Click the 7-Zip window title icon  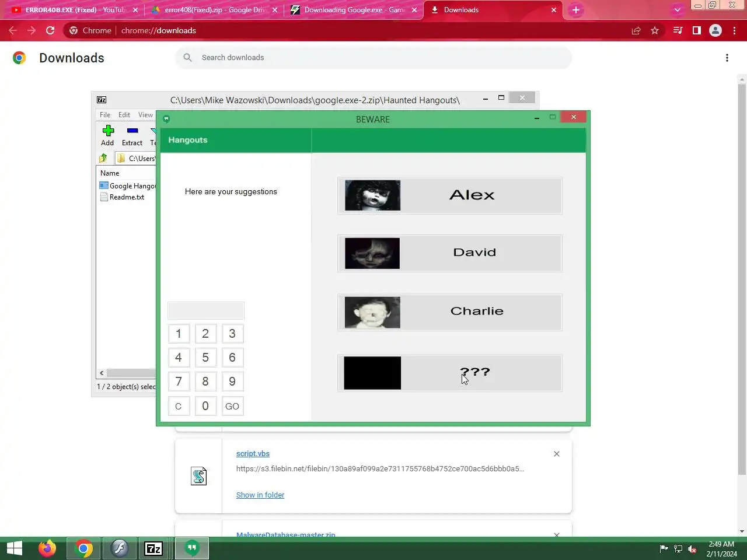pos(102,100)
